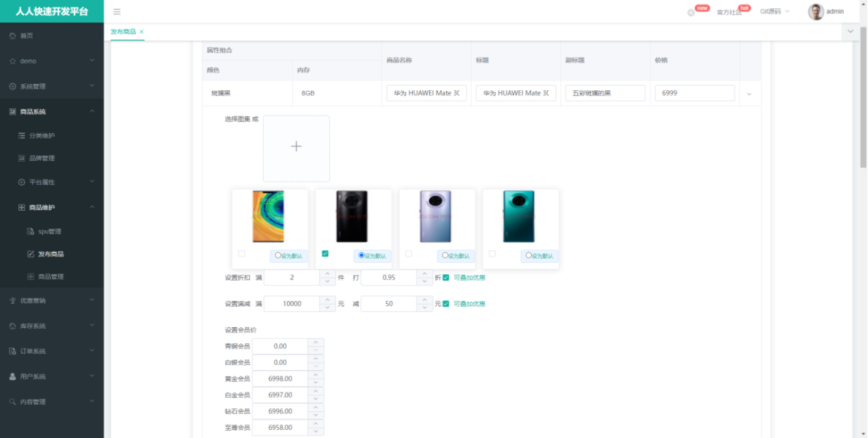
Task: Check the box under the purple phone image
Action: (408, 253)
